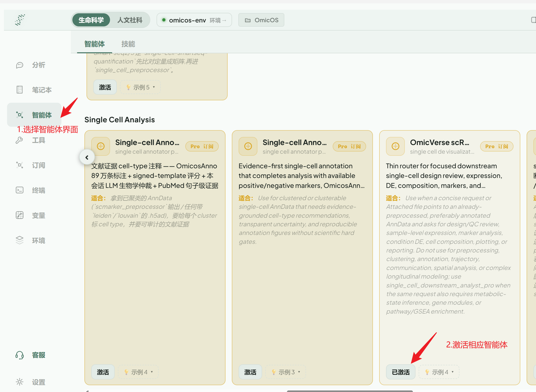Open 设置 from the sidebar menu
536x392 pixels.
click(x=34, y=382)
